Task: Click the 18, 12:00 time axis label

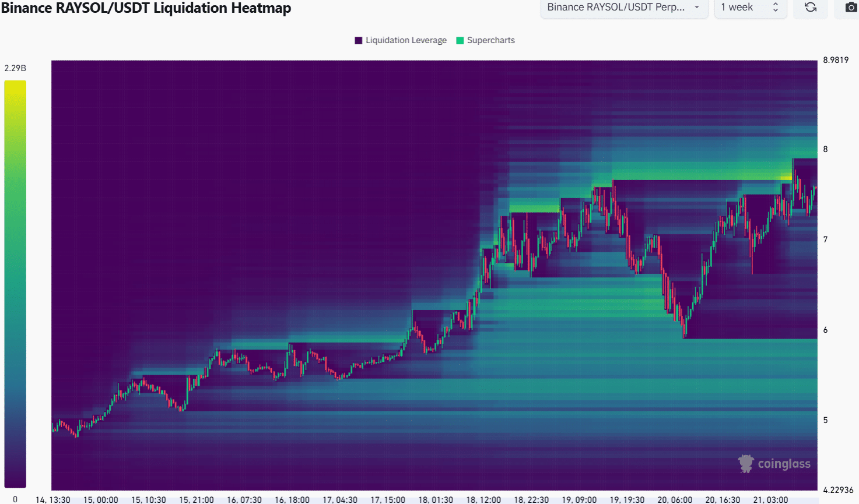Action: click(x=483, y=500)
